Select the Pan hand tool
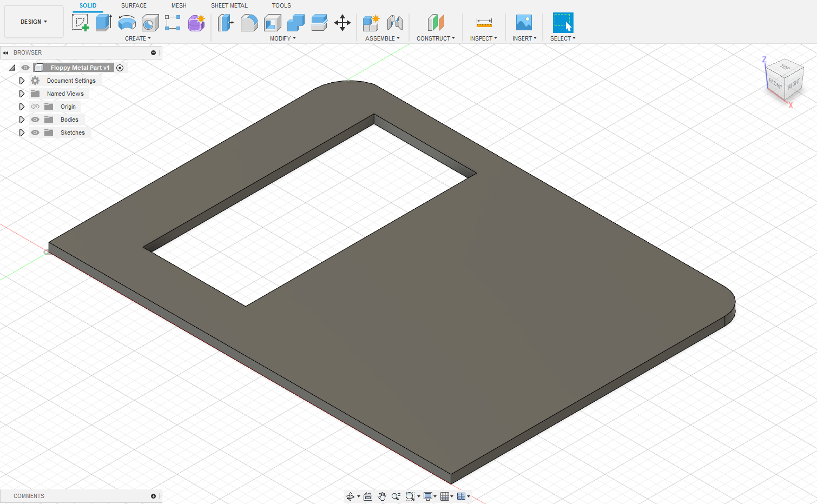The image size is (817, 504). [382, 496]
